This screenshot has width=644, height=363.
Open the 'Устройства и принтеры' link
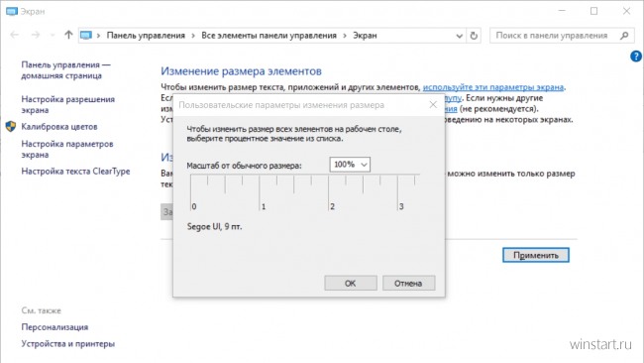click(x=67, y=344)
